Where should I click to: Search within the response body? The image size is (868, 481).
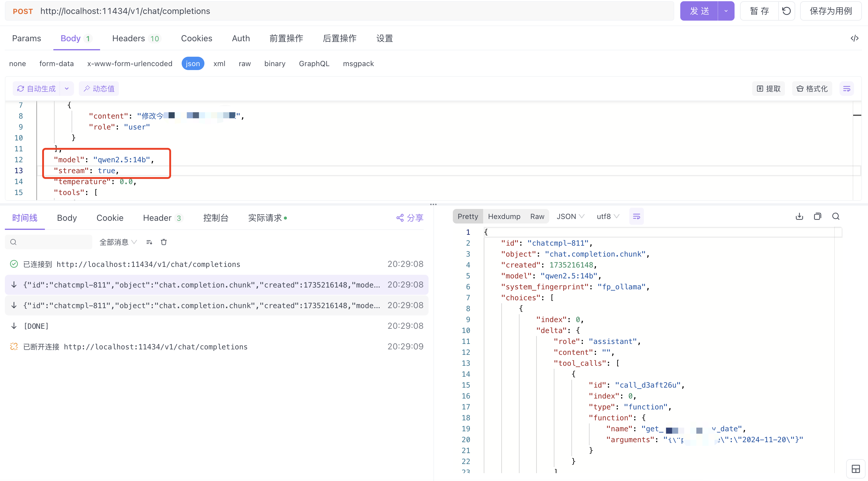[x=836, y=217]
